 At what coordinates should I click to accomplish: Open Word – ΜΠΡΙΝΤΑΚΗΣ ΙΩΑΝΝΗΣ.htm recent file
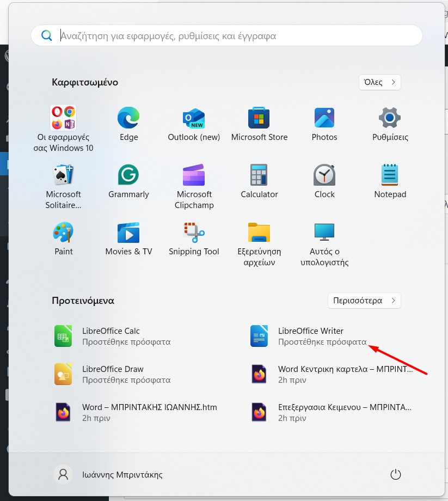[137, 412]
